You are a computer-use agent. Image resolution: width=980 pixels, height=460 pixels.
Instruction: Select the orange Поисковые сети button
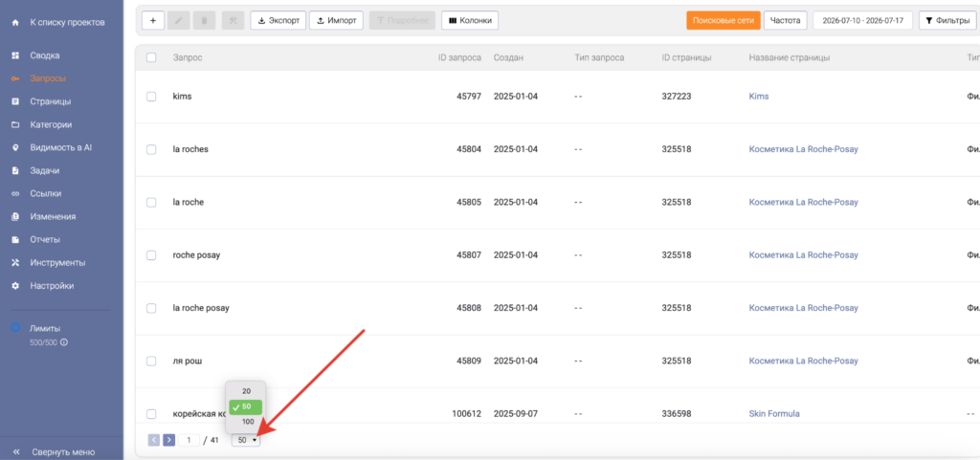pyautogui.click(x=724, y=21)
